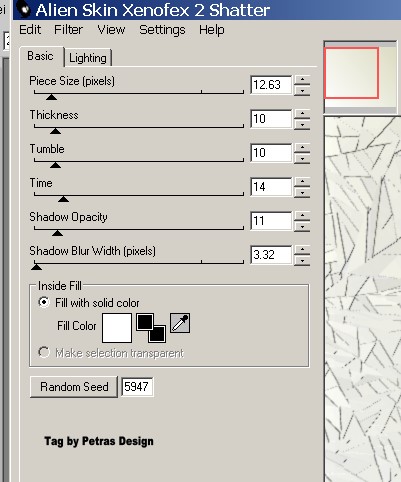Open the Edit menu
401x482 pixels.
click(30, 30)
